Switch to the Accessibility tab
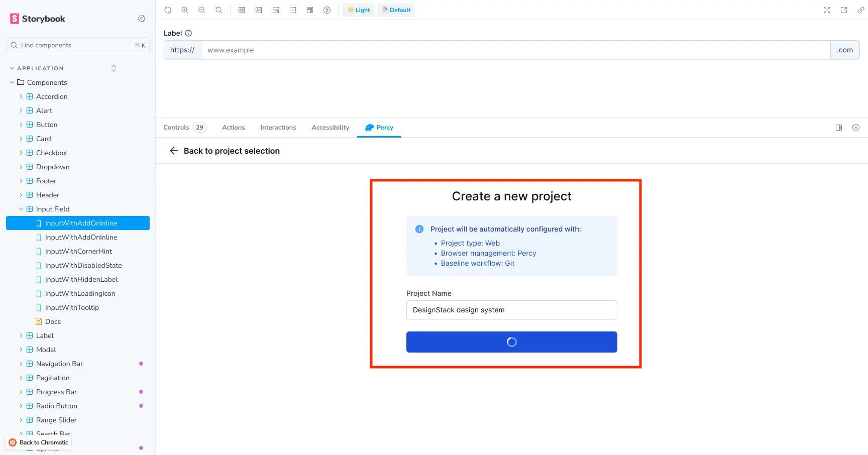Screen dimensions: 868x455 coord(330,127)
